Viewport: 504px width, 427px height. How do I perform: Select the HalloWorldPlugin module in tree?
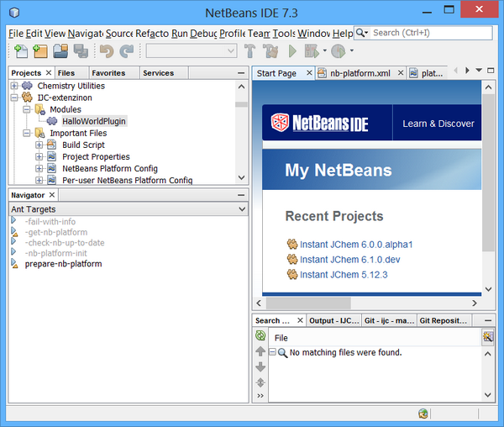pos(95,121)
